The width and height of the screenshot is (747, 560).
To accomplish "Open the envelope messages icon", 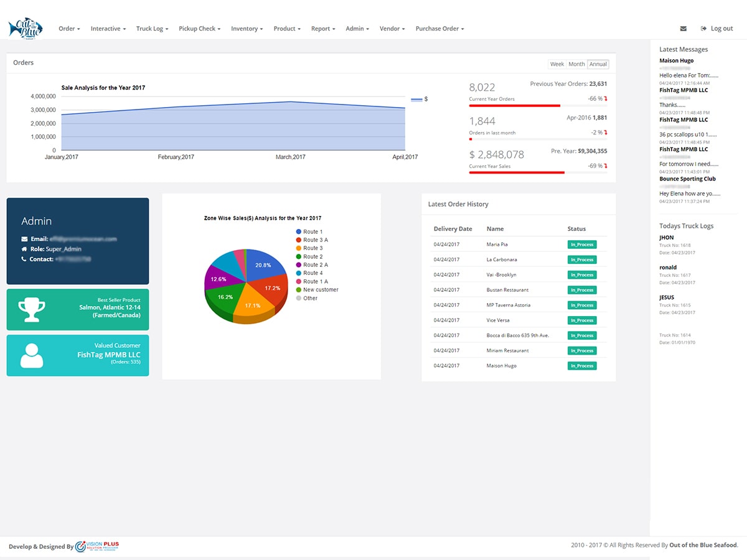I will pyautogui.click(x=684, y=29).
